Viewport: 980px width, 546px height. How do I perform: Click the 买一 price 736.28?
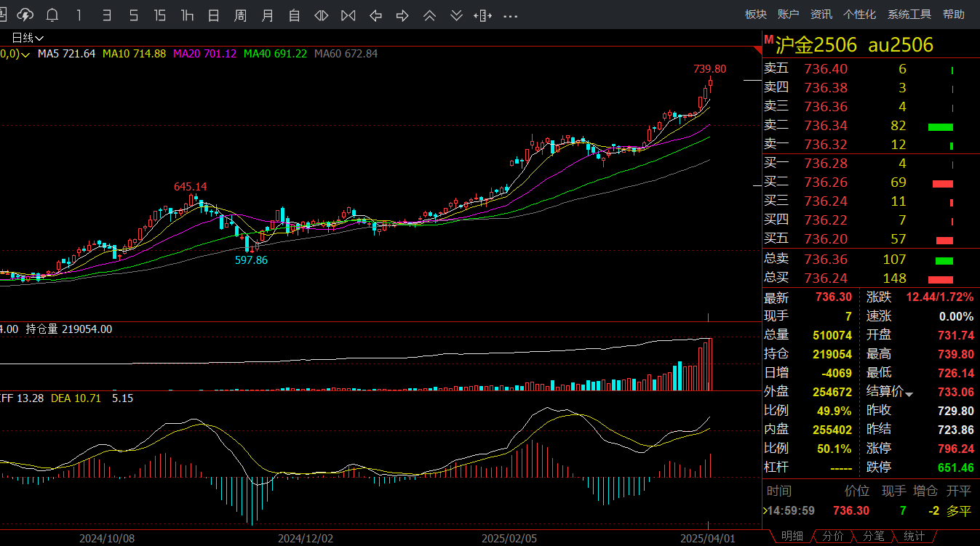pyautogui.click(x=826, y=164)
